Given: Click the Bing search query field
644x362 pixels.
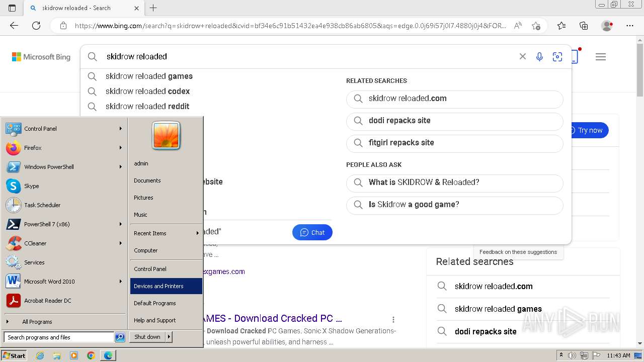Looking at the screenshot, I should click(309, 57).
